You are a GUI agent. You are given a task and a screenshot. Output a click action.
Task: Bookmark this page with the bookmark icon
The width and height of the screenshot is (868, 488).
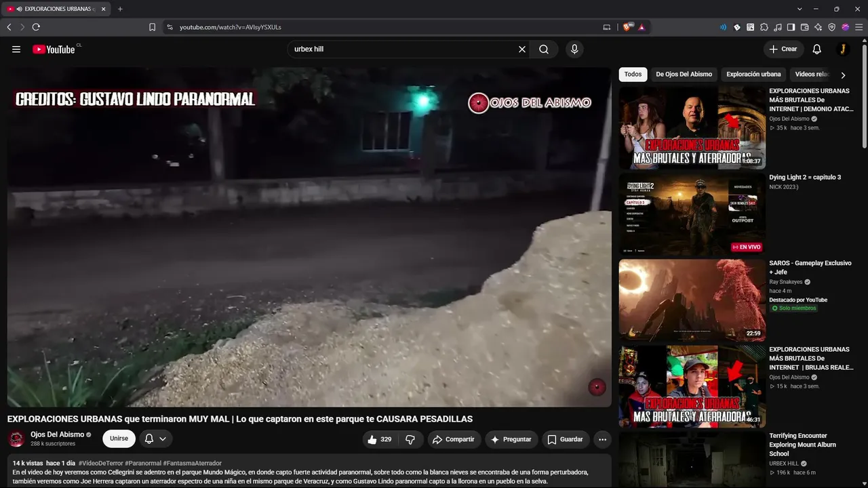click(x=152, y=27)
